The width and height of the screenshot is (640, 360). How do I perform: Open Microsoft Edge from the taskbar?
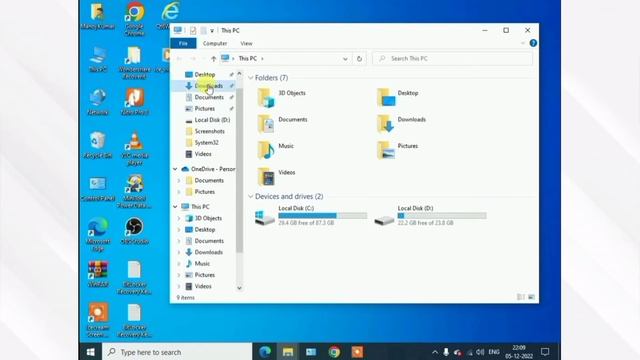point(265,351)
